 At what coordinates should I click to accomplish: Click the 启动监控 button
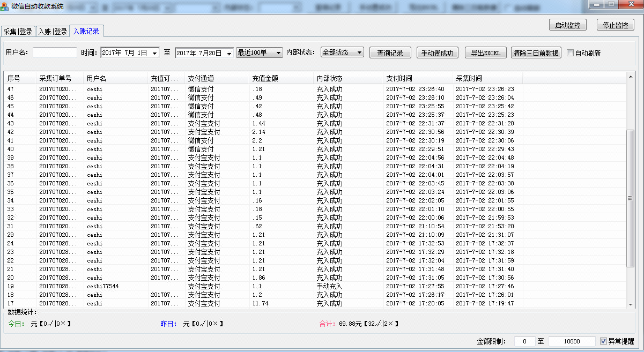pyautogui.click(x=568, y=25)
